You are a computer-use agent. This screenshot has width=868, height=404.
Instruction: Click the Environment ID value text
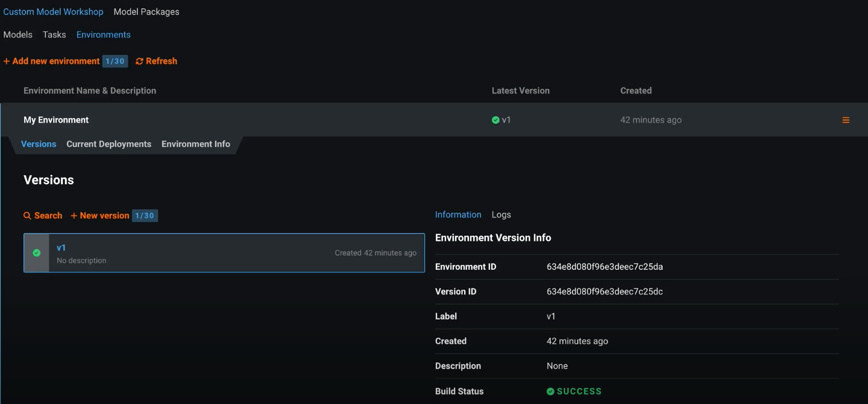(605, 267)
